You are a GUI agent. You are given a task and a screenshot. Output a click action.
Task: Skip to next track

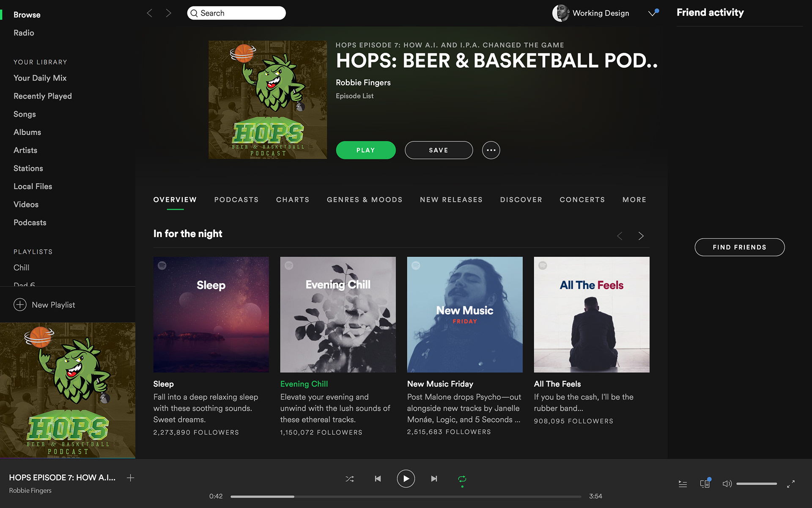[434, 479]
